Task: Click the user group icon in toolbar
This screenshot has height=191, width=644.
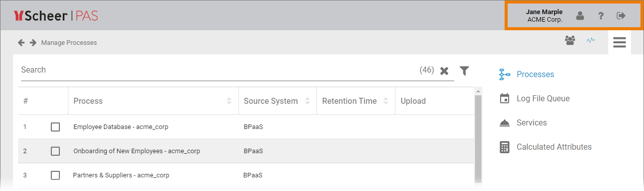Action: click(x=570, y=40)
